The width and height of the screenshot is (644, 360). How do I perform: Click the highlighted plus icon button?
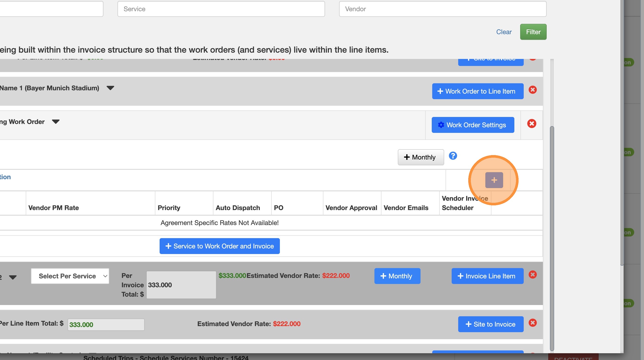[x=494, y=180]
